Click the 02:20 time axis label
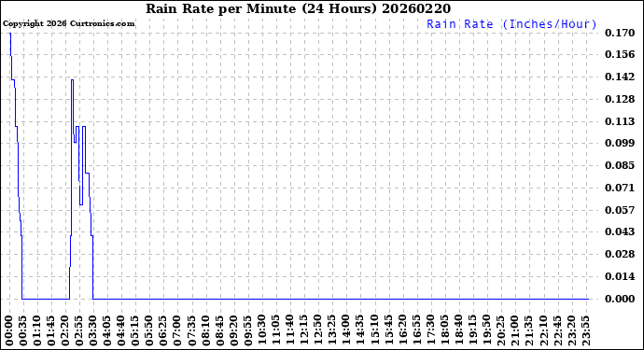 [x=65, y=331]
